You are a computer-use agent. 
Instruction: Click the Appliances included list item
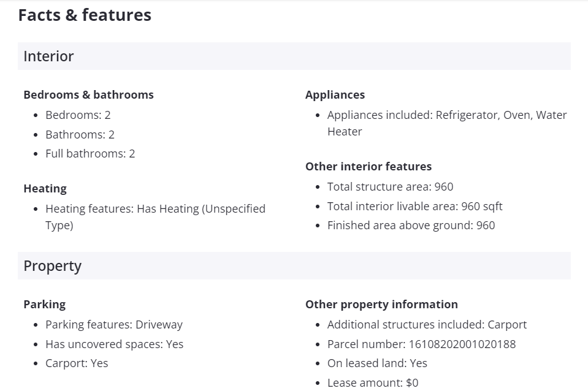(x=446, y=115)
